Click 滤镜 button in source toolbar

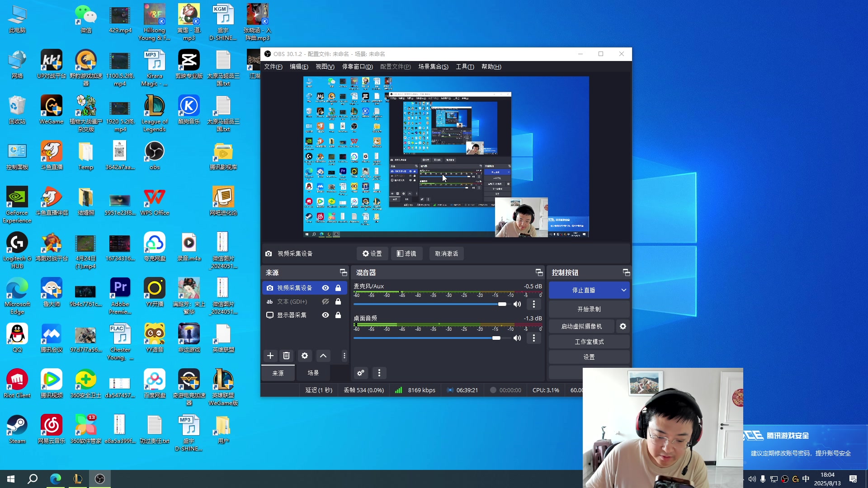pyautogui.click(x=406, y=253)
